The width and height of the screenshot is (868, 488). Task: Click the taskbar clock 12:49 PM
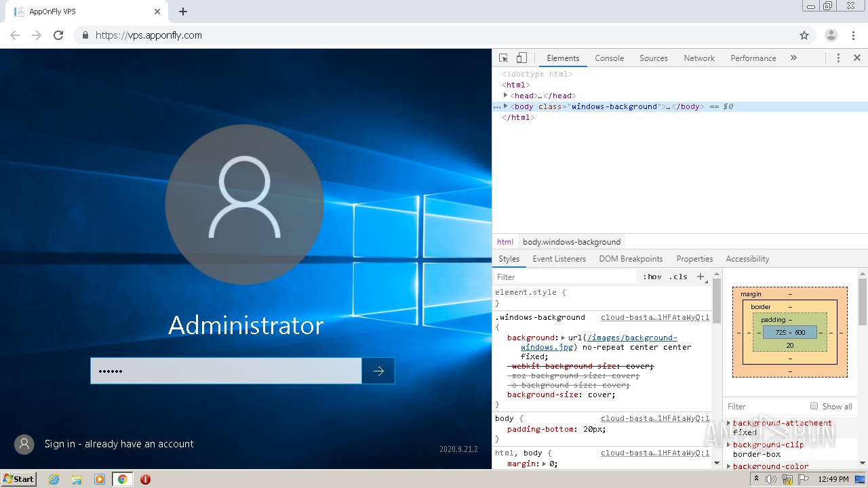tap(833, 479)
